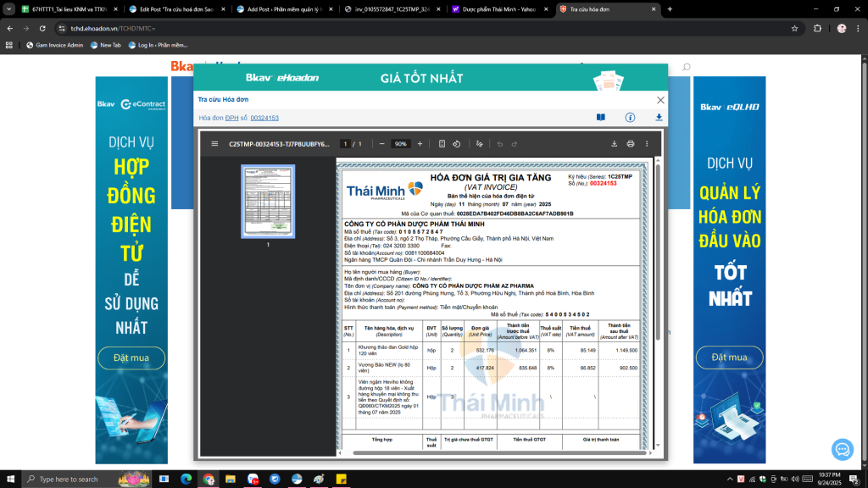Enable the PDF draw annotation tool
868x488 pixels.
pos(480,144)
